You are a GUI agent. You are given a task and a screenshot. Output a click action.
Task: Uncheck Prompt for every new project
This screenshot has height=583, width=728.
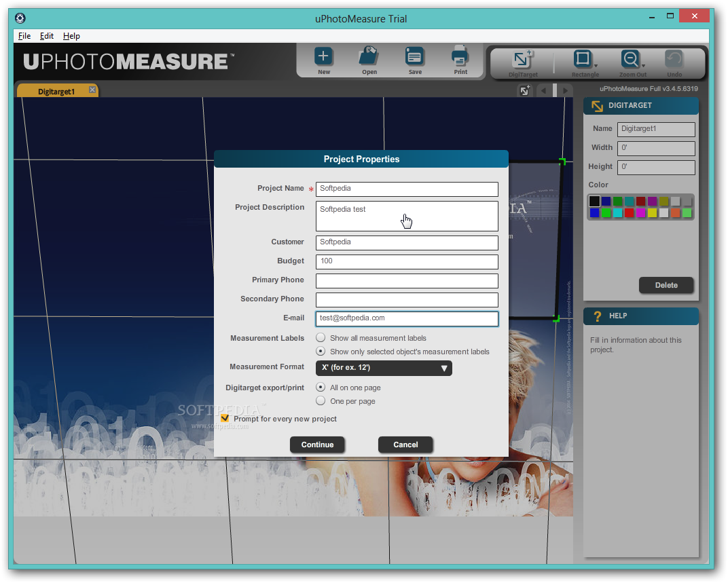coord(225,418)
